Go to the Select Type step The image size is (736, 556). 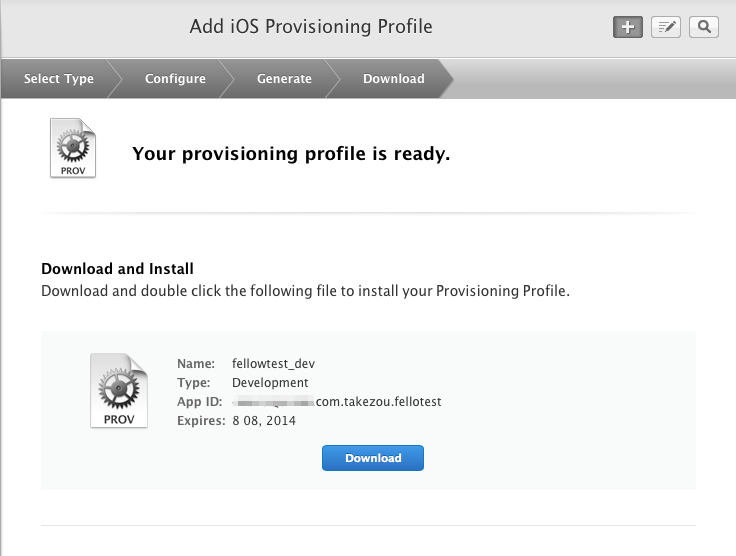point(59,79)
